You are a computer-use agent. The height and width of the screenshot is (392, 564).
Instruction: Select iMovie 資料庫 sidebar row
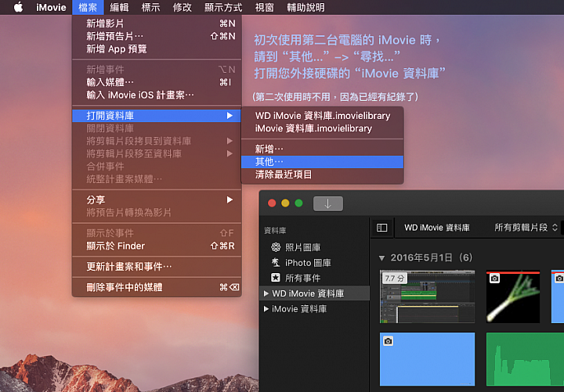pyautogui.click(x=314, y=309)
